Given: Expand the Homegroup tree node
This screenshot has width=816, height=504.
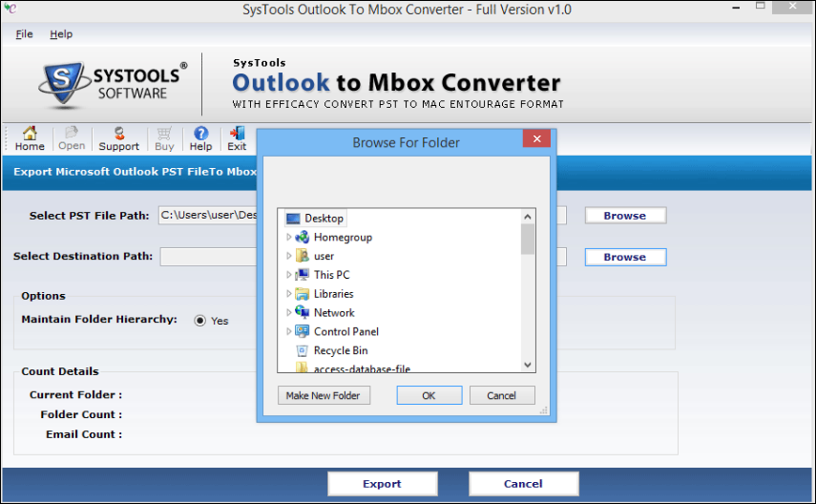Looking at the screenshot, I should [x=289, y=238].
